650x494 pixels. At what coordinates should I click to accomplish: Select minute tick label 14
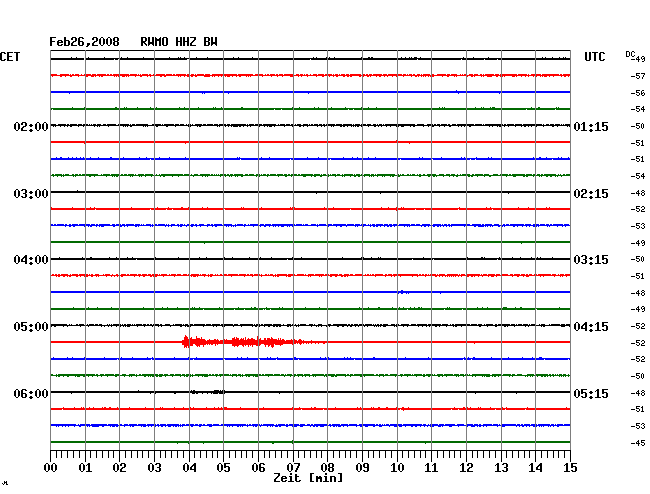[x=535, y=468]
